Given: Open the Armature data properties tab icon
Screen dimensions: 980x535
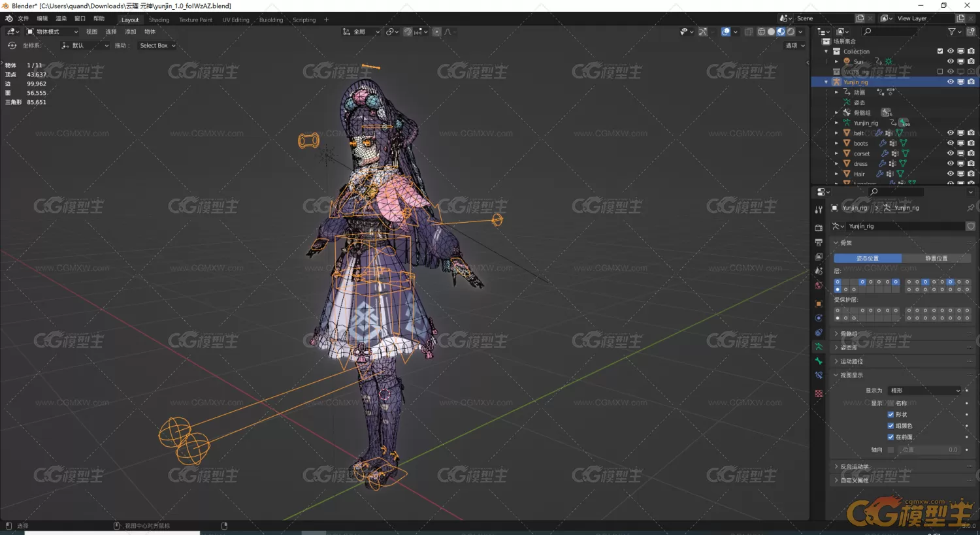Looking at the screenshot, I should click(819, 347).
